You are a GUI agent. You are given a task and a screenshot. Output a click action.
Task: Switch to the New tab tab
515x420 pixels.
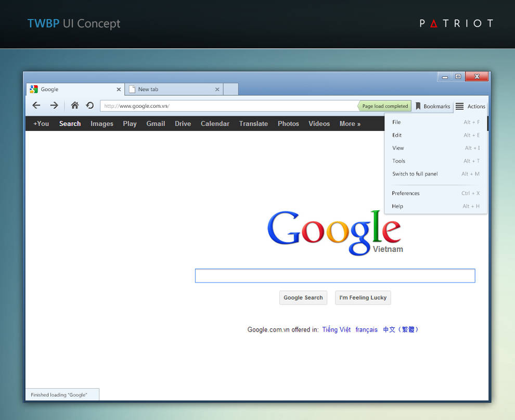tap(174, 89)
